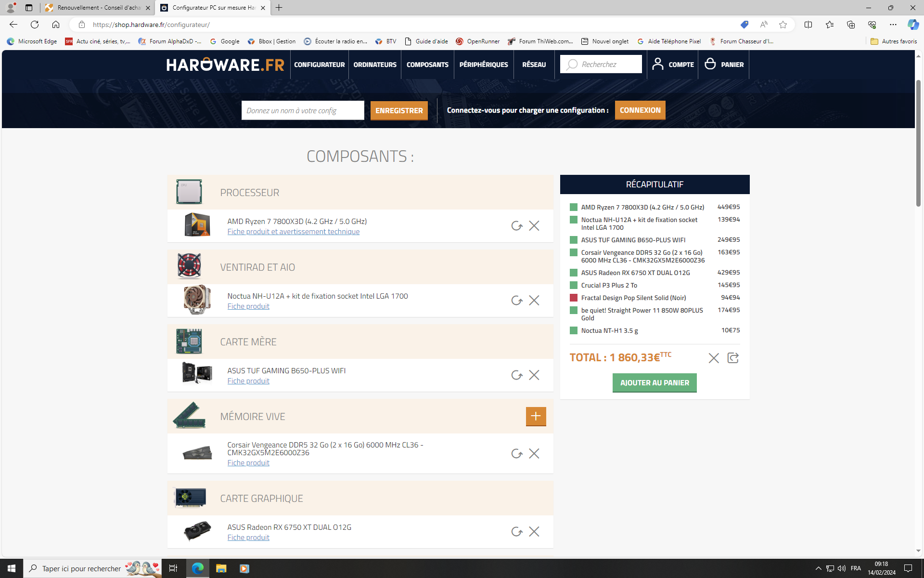Click the red square beside Fractal Design Pop Silent

pos(573,298)
